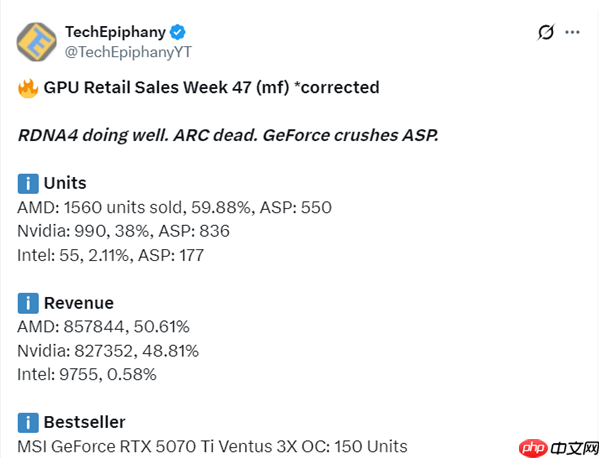
Task: Click the info icon next to Units
Action: pyautogui.click(x=27, y=183)
